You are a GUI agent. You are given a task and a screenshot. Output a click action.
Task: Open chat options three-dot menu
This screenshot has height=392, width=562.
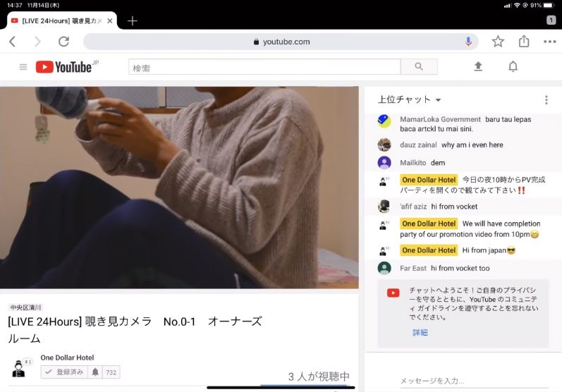[546, 100]
